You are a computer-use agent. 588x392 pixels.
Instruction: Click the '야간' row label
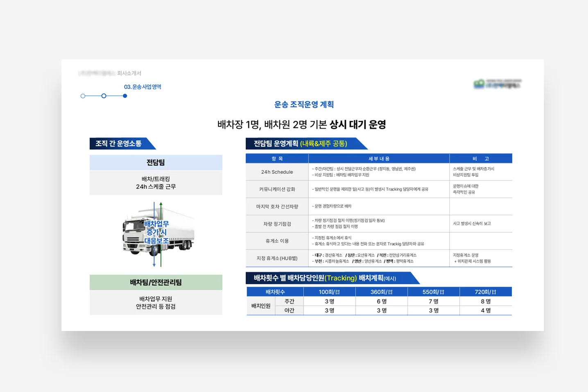pos(289,310)
